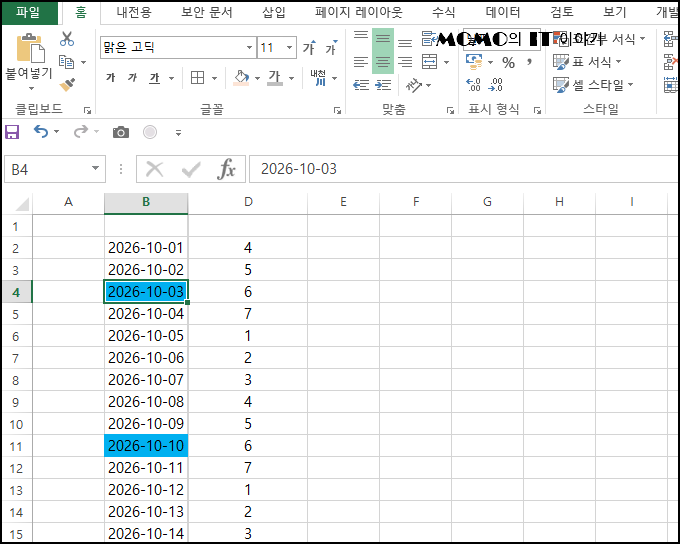Toggle bold formatting
Image resolution: width=680 pixels, height=544 pixels.
111,78
